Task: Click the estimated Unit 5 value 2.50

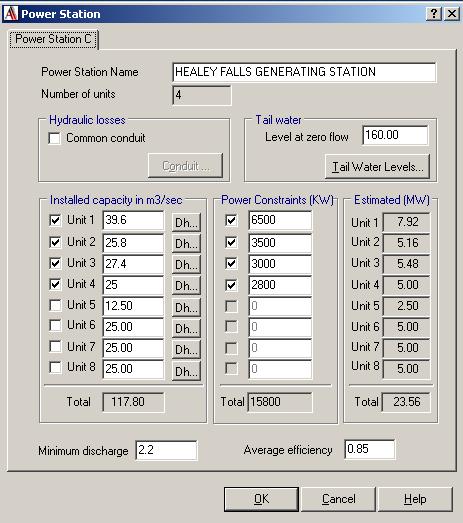Action: (x=407, y=306)
